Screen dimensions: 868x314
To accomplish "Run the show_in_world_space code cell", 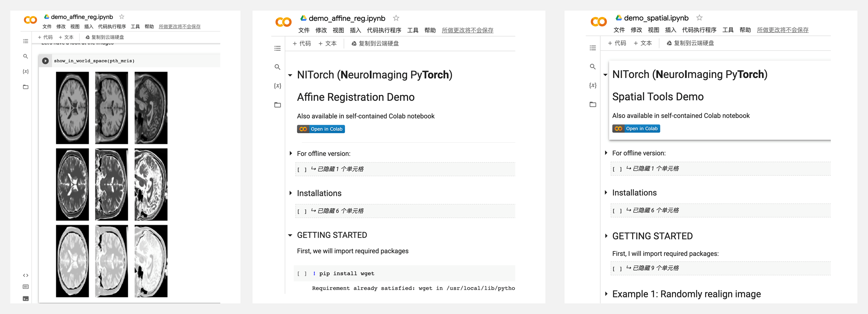I will [x=45, y=61].
